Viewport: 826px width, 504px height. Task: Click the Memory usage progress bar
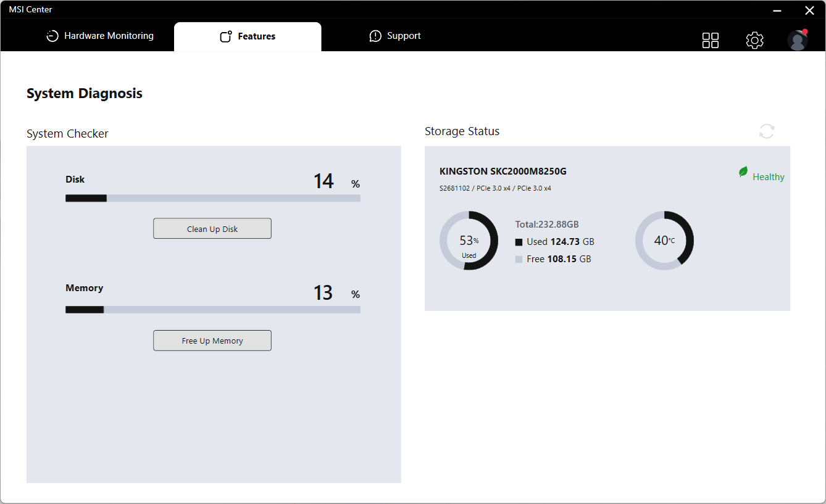click(x=212, y=310)
